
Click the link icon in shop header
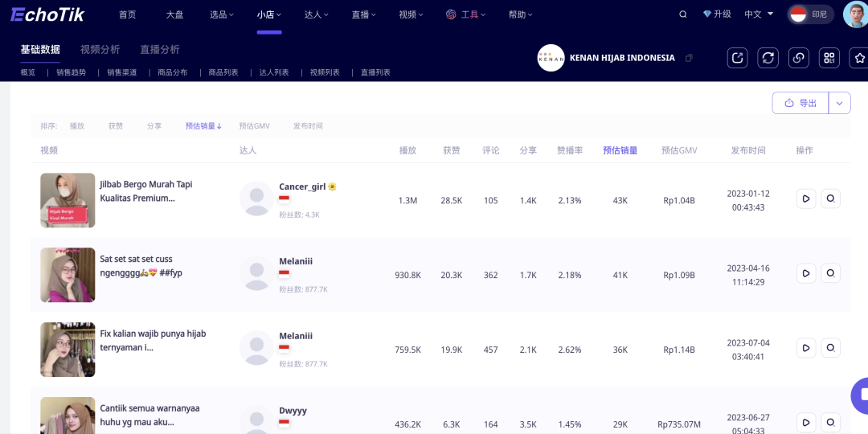click(799, 58)
